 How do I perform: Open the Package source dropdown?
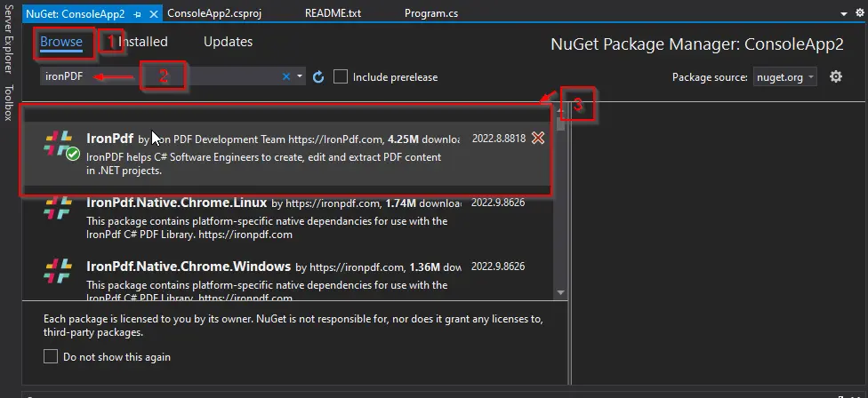(x=784, y=76)
